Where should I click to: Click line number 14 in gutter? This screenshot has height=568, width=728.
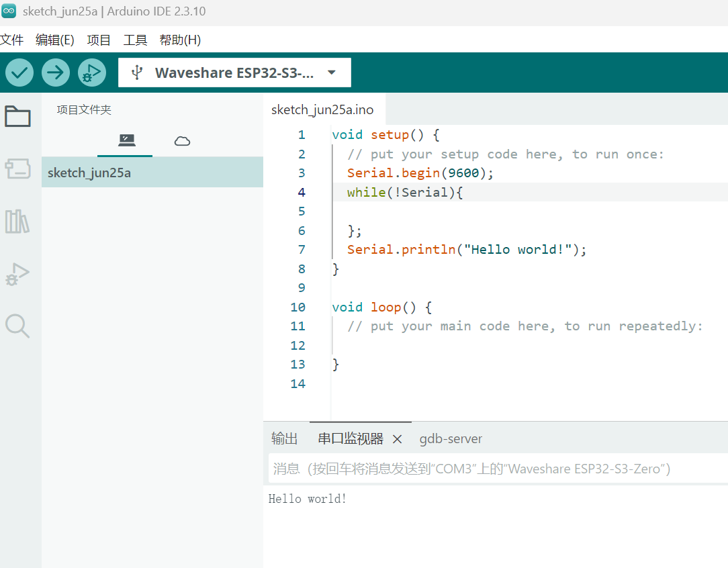[x=298, y=384]
